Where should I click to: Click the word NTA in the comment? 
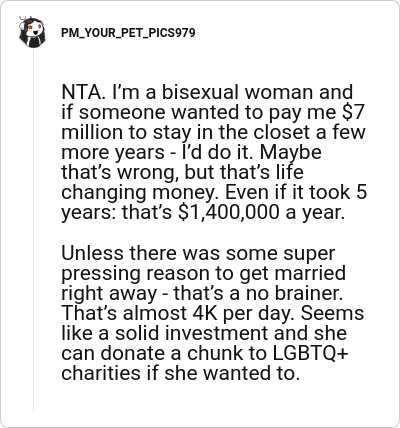[81, 92]
